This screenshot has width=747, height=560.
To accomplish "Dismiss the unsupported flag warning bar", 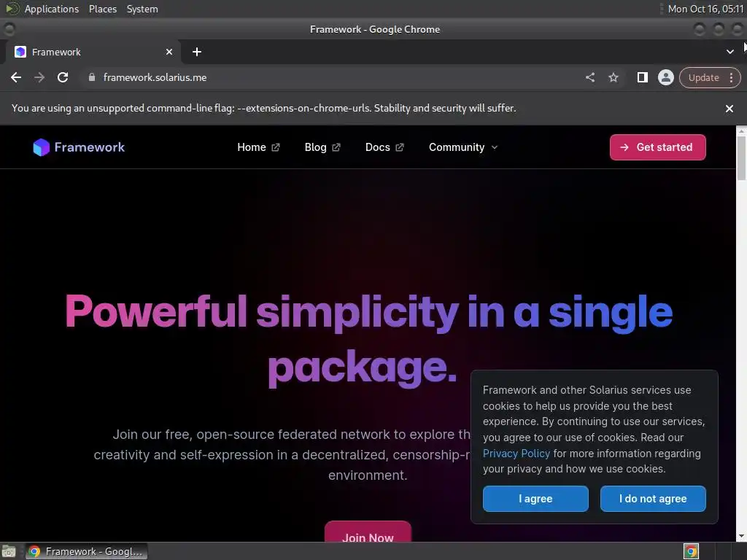I will coord(729,109).
